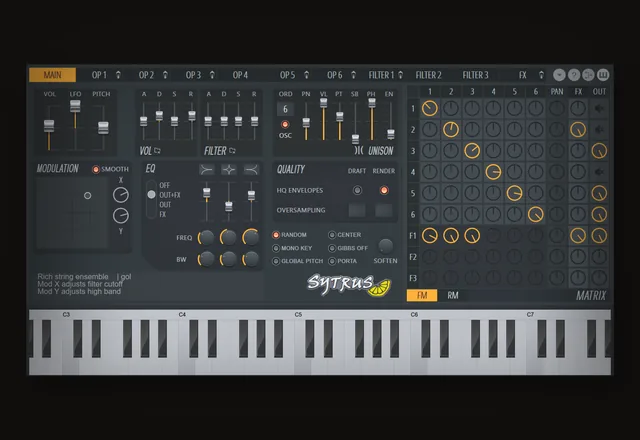Screen dimensions: 640x440
Task: Open the FILTER envelope preset folder icon
Action: click(x=232, y=151)
